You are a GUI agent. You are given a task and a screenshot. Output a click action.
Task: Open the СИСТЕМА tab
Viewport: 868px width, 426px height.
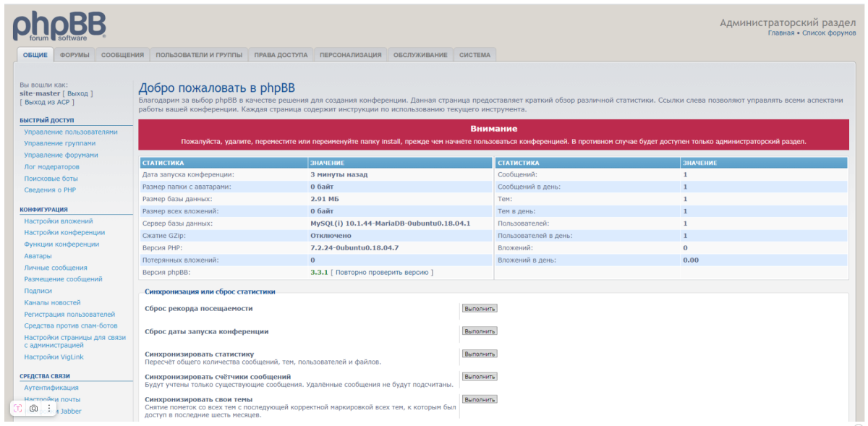click(475, 55)
